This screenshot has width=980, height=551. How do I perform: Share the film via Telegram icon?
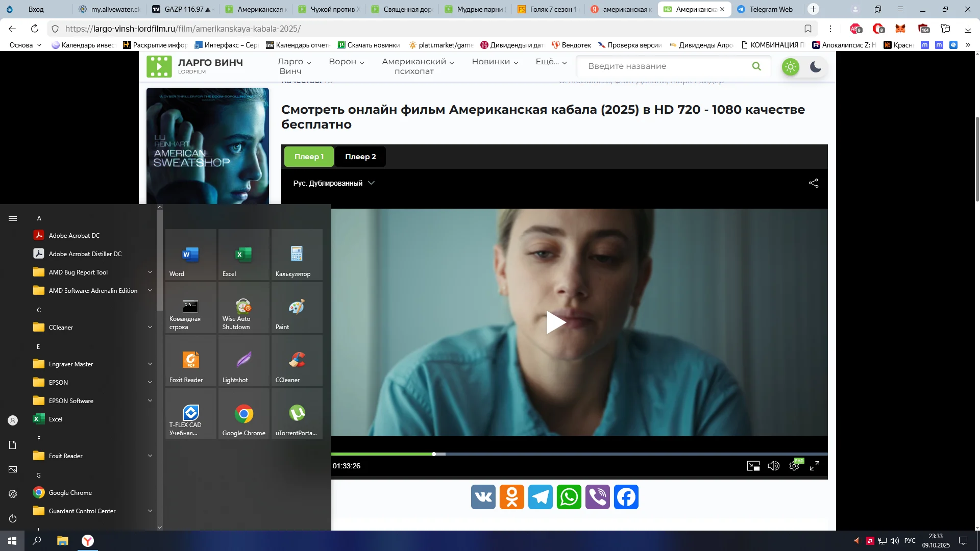541,497
